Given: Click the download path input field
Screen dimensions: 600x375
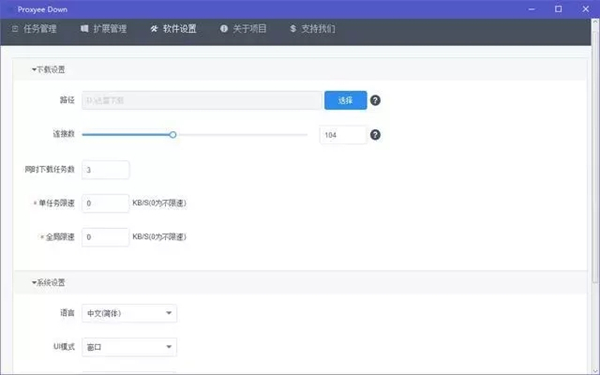Looking at the screenshot, I should [202, 100].
